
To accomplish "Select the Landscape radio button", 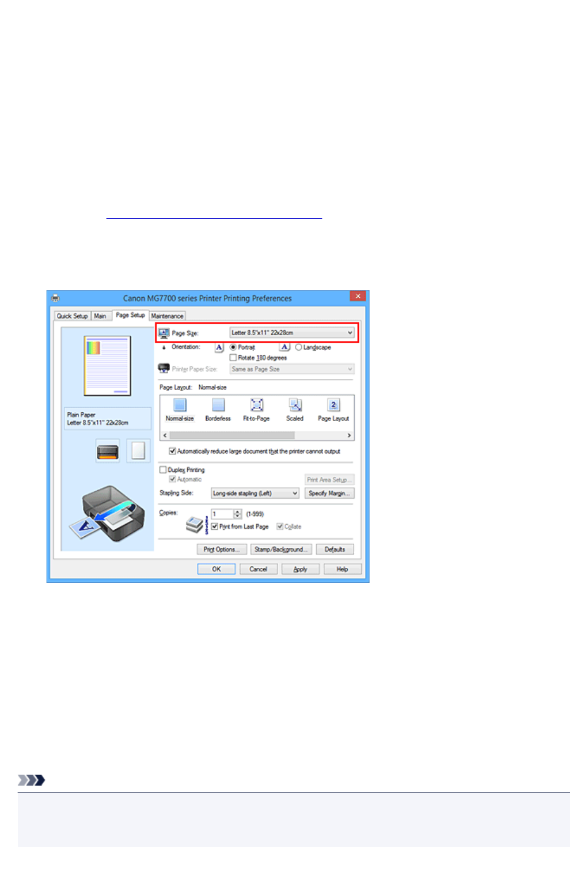I will coord(298,347).
